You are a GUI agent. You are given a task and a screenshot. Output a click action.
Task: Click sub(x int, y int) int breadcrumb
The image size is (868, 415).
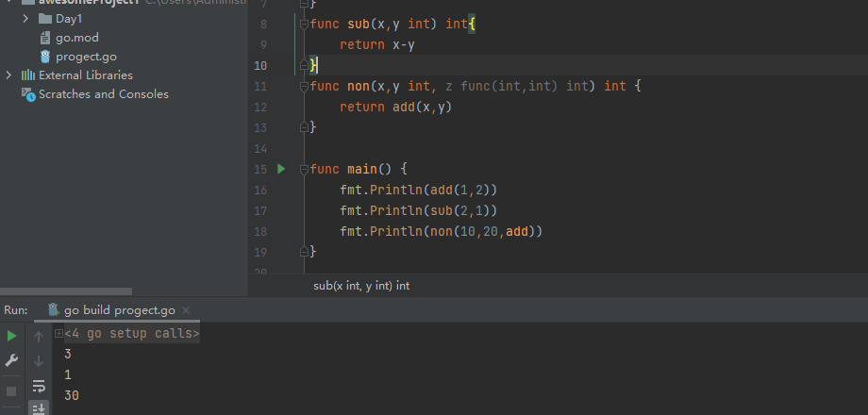tap(361, 286)
